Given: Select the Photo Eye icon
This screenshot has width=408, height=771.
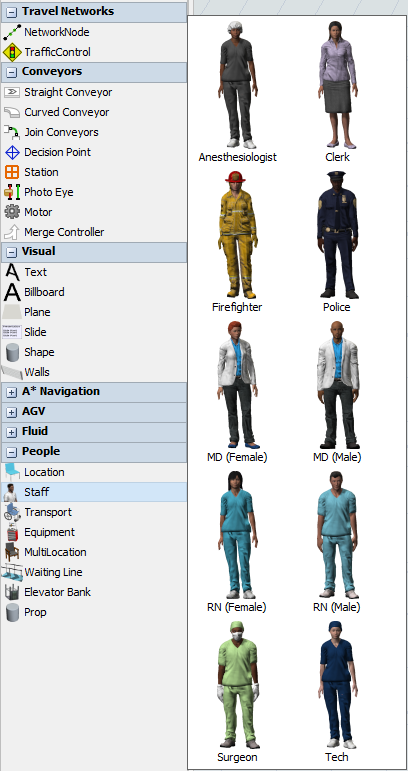Looking at the screenshot, I should click(12, 192).
